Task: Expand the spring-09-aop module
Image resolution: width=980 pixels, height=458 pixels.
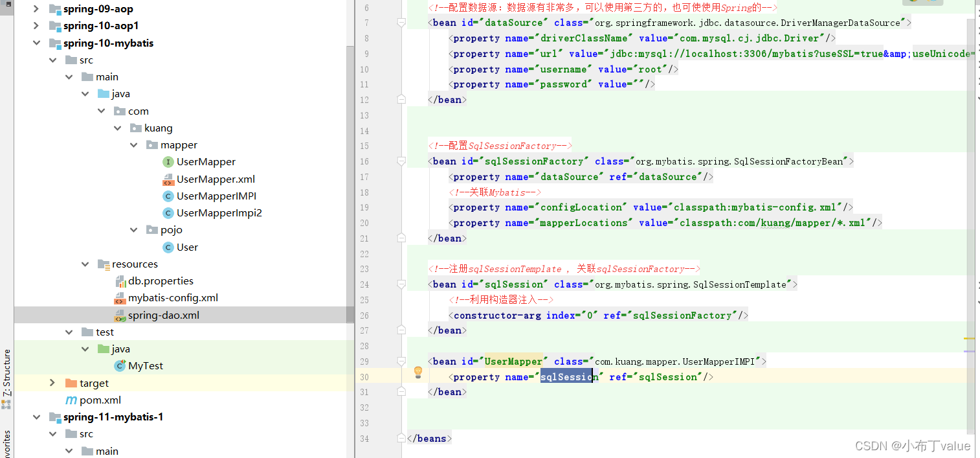Action: (36, 10)
